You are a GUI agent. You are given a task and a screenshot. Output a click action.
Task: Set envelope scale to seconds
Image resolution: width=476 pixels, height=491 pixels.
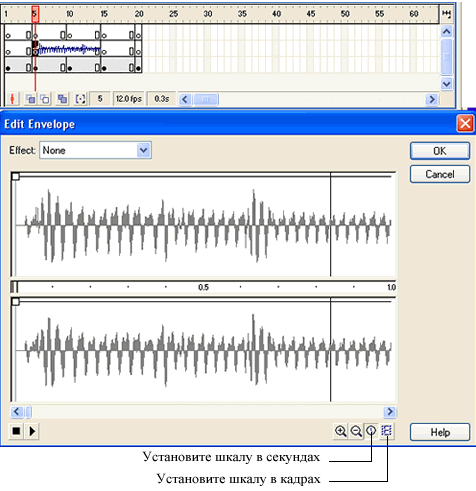click(x=371, y=431)
